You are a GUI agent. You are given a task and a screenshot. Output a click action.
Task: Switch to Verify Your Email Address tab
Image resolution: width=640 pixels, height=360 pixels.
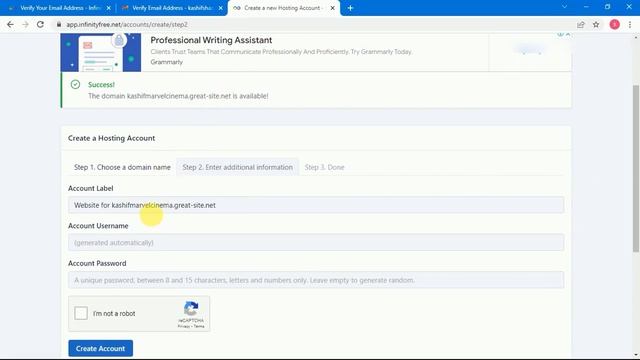coord(59,8)
